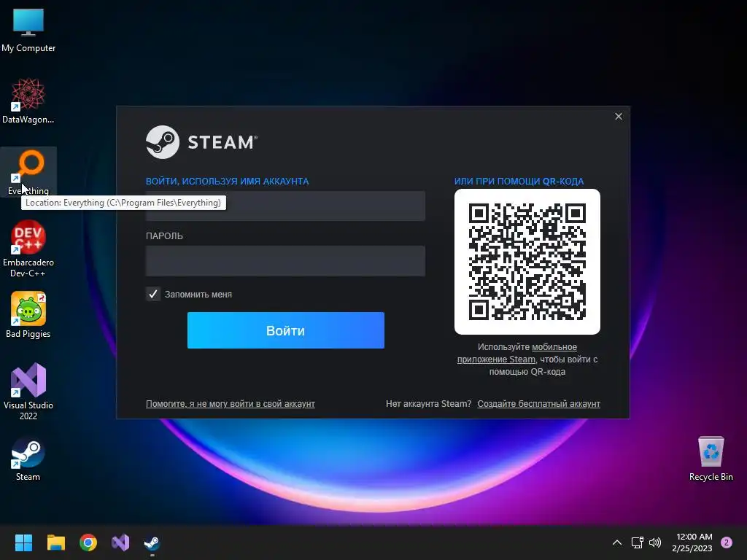Open Bad Piggies game icon
This screenshot has width=747, height=560.
(x=28, y=315)
